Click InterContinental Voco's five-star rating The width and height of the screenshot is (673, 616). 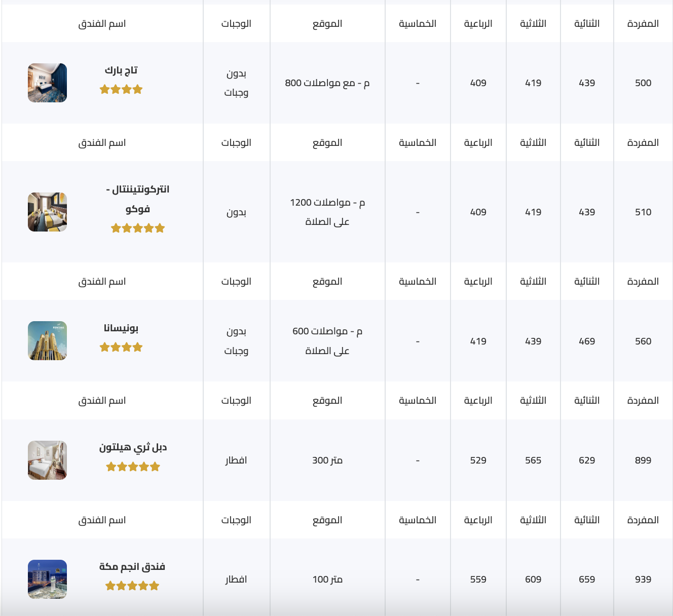click(138, 228)
